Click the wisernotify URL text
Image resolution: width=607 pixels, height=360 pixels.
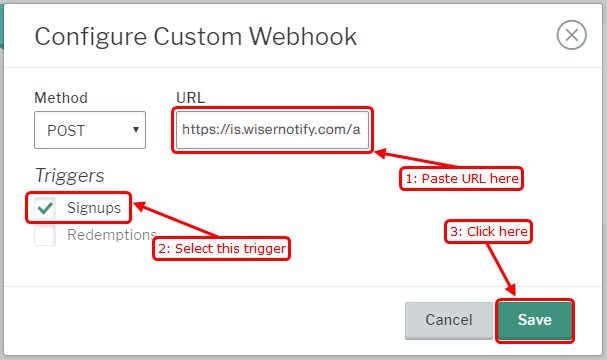pos(271,129)
